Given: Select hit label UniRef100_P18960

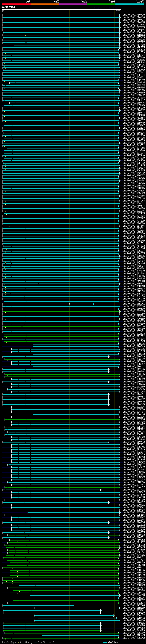Looking at the screenshot, I should pos(134,329).
